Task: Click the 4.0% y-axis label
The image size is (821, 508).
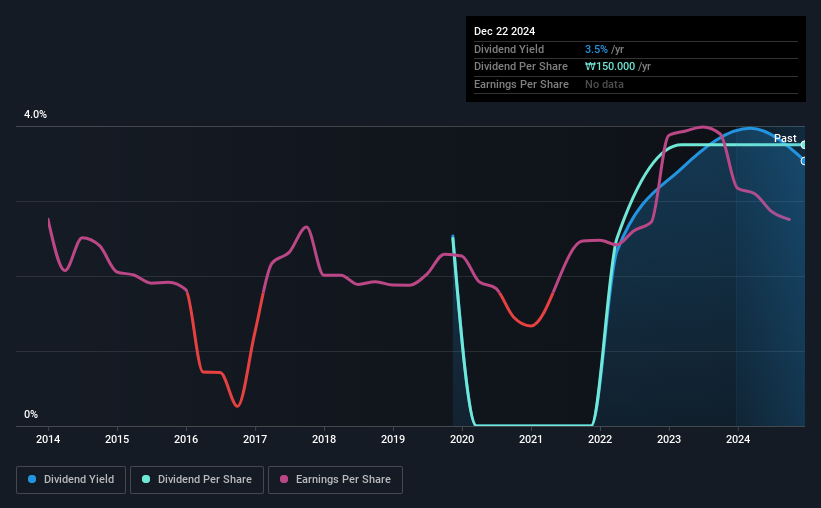Action: coord(35,114)
